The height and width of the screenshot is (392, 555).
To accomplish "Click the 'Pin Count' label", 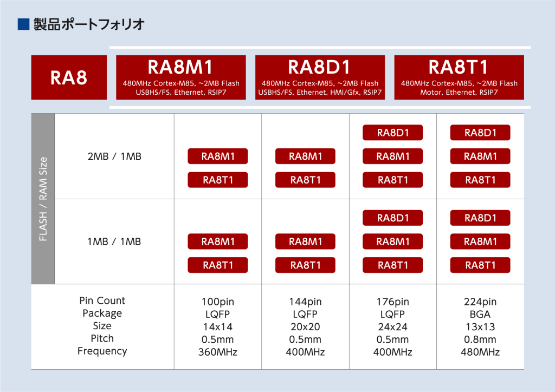I will [x=102, y=300].
